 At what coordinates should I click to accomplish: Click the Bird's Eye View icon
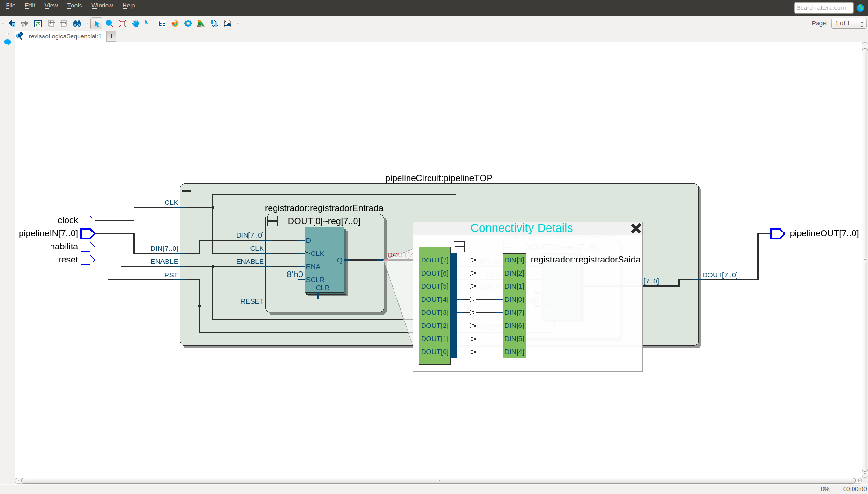click(201, 23)
